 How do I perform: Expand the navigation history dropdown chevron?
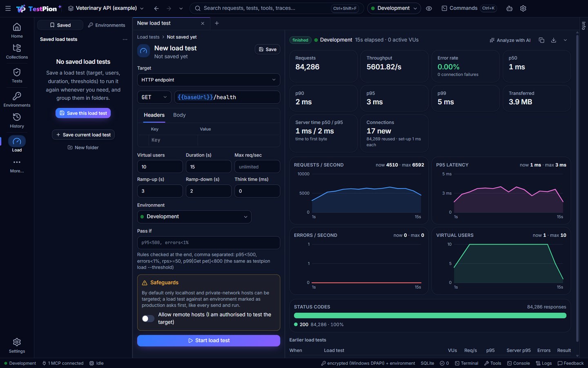pyautogui.click(x=181, y=8)
